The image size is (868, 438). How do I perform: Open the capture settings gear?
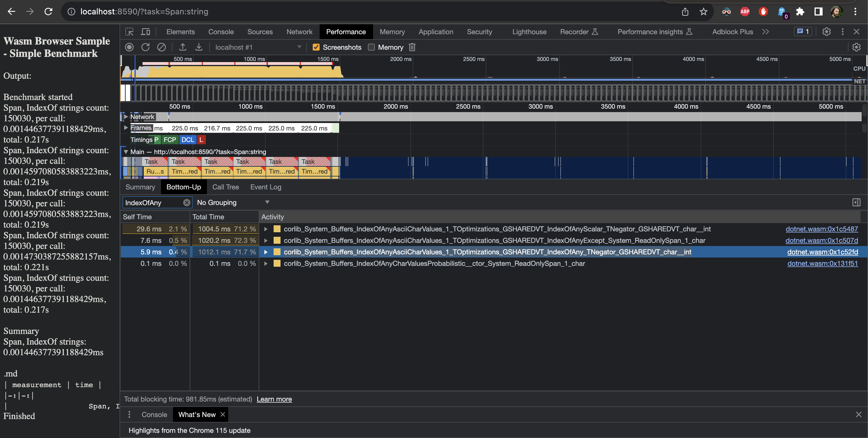(x=856, y=47)
